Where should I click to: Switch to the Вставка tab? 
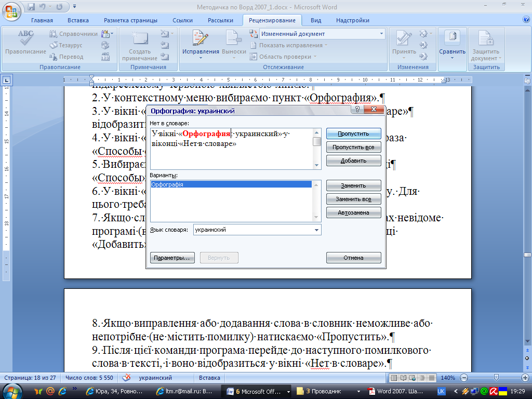coord(78,20)
